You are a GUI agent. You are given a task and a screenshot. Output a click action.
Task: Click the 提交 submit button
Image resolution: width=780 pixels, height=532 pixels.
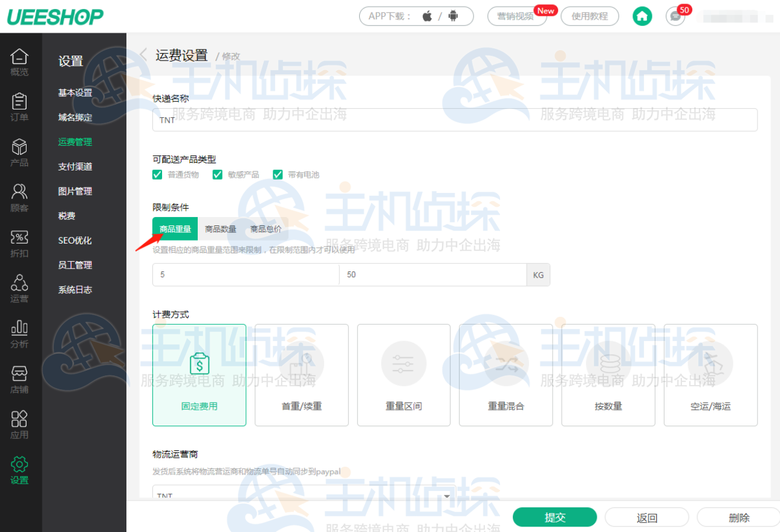click(554, 517)
